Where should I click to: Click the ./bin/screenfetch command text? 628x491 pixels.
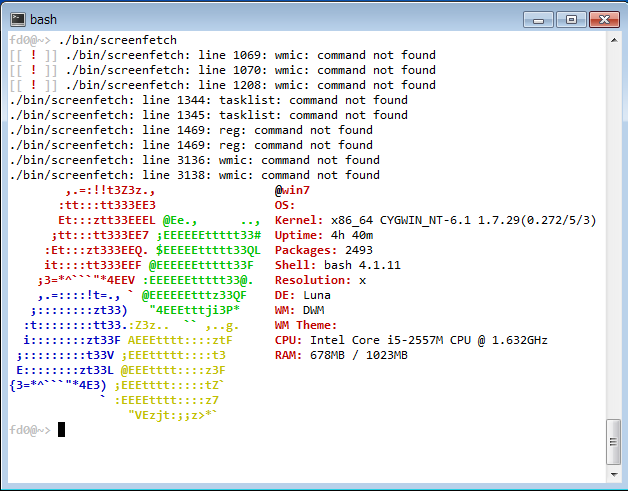117,40
